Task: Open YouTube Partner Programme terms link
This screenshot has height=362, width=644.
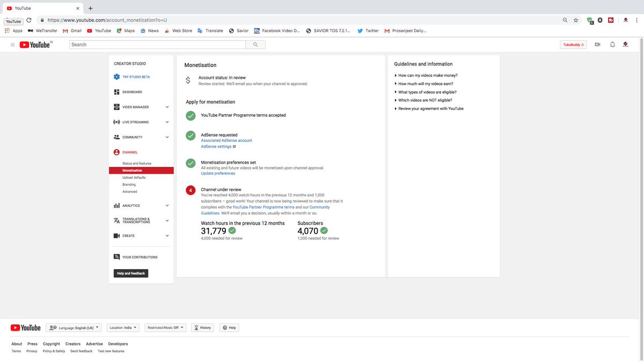Action: coord(264,207)
